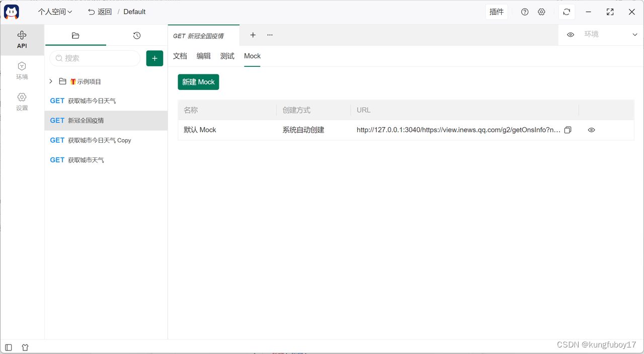View the 默认 Mock with eye icon

coord(592,130)
